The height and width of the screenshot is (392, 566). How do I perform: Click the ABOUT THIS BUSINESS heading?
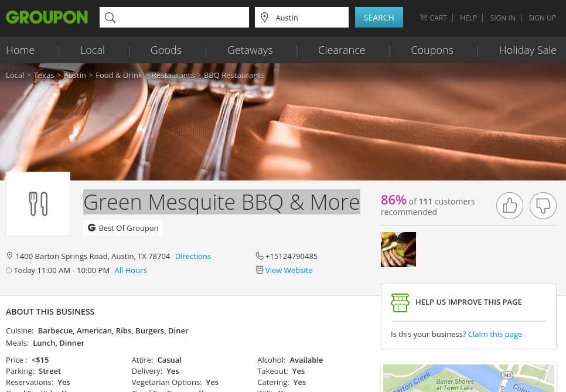tap(50, 312)
